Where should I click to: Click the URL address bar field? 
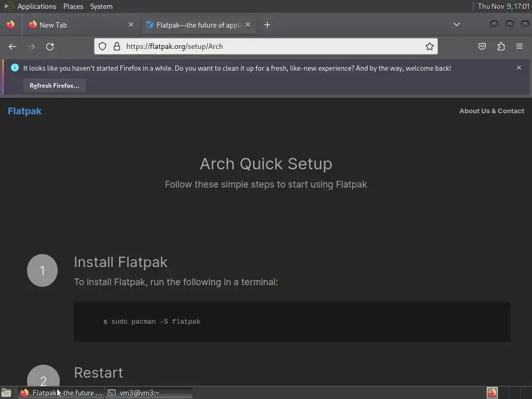tap(266, 46)
